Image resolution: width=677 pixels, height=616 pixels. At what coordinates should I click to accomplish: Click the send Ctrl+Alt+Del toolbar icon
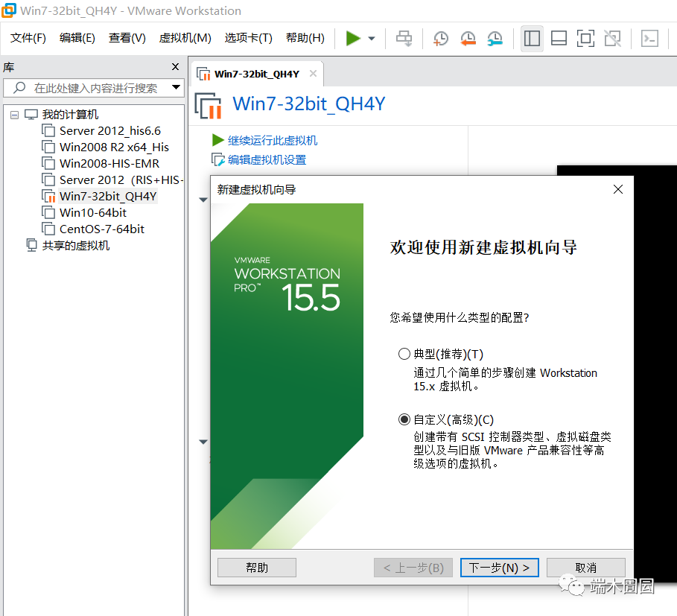404,39
